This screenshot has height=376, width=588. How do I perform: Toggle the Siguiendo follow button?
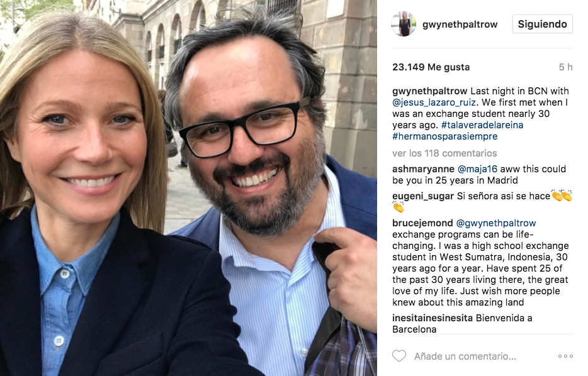click(x=542, y=24)
